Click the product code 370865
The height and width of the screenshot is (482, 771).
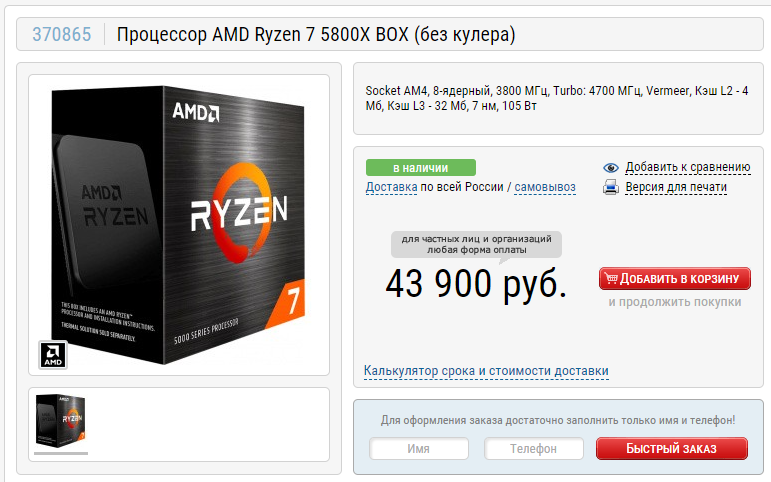pyautogui.click(x=61, y=34)
